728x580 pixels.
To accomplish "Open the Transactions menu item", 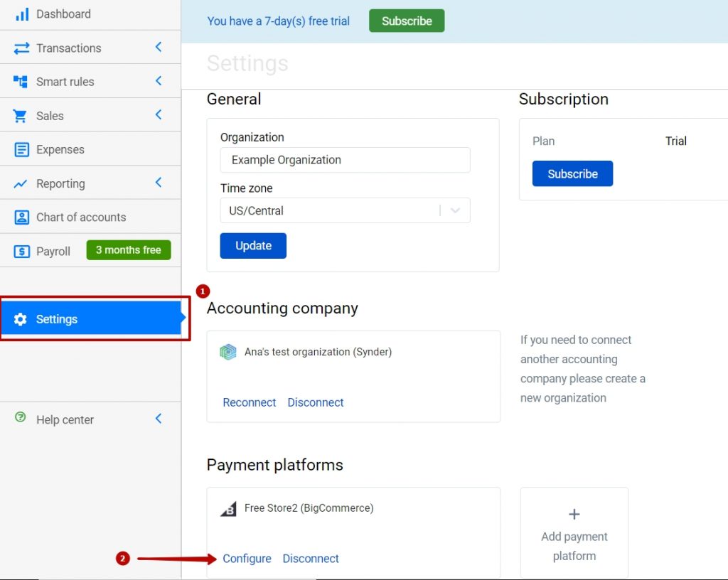I will pyautogui.click(x=90, y=48).
